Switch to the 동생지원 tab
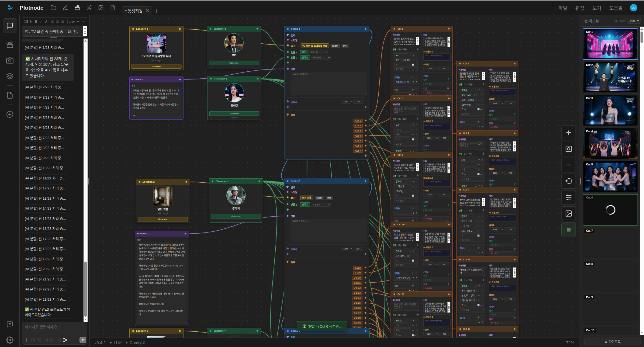Image resolution: width=644 pixels, height=347 pixels. 135,11
